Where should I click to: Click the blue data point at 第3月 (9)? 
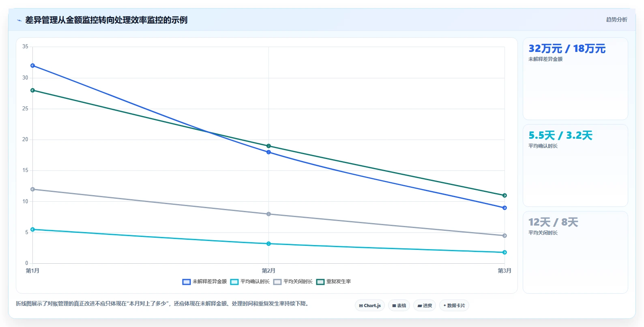[504, 208]
